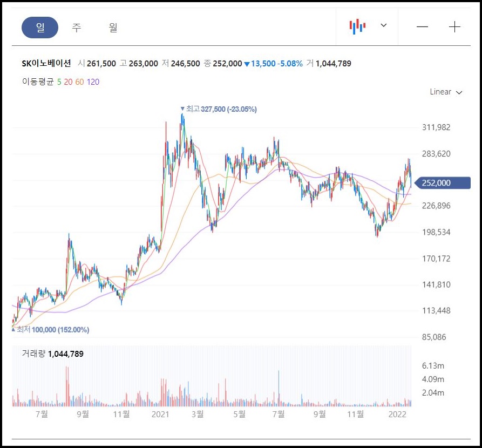Click the volume value 1,044,789 in header

point(333,64)
